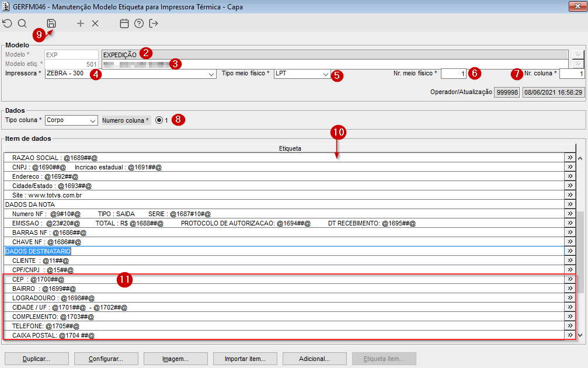Click the Importar item... button

[245, 359]
